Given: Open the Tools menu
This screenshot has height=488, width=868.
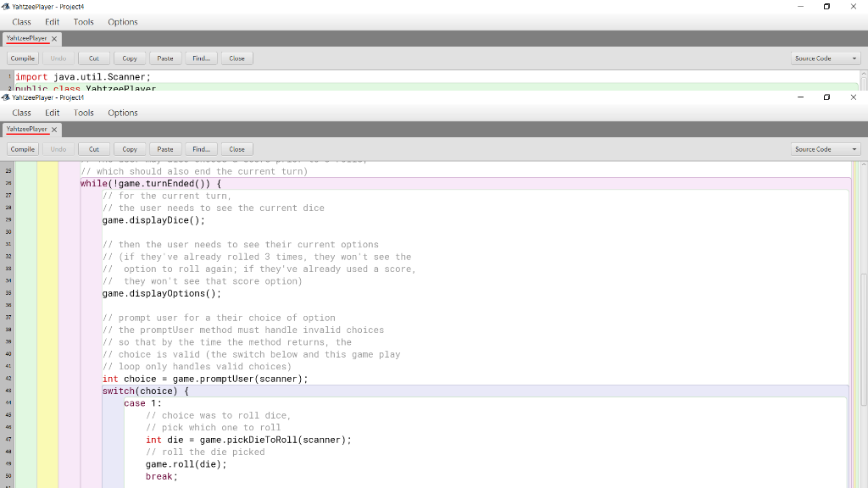Looking at the screenshot, I should pos(83,112).
